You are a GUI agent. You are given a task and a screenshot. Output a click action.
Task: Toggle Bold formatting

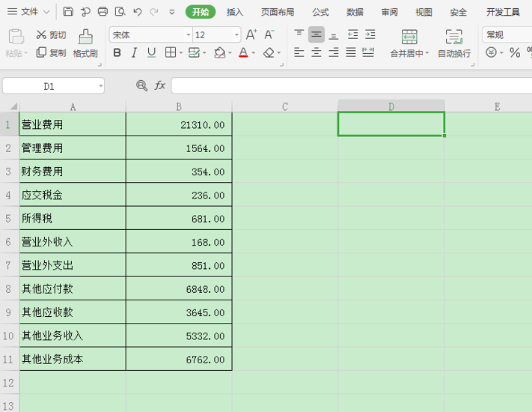(117, 52)
